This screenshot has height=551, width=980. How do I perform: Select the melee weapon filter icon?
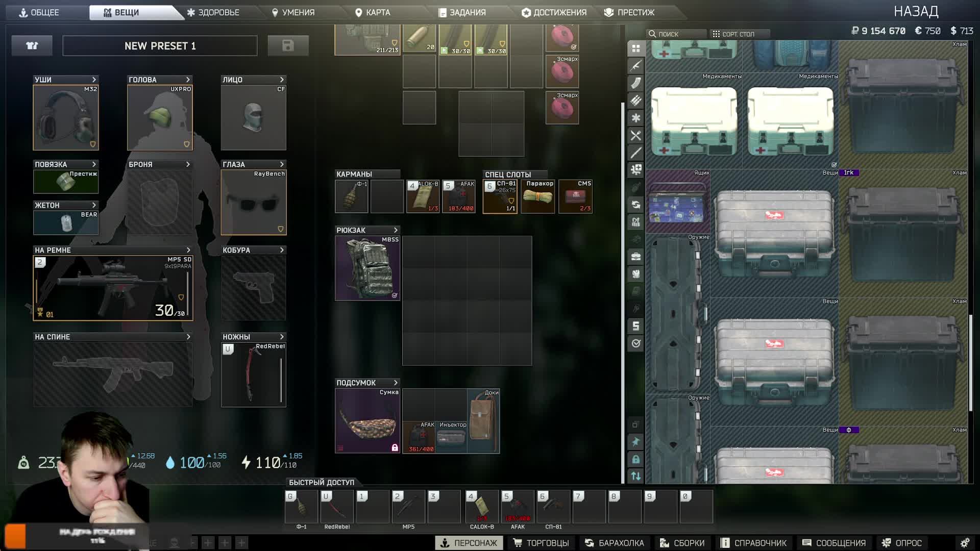pyautogui.click(x=635, y=153)
